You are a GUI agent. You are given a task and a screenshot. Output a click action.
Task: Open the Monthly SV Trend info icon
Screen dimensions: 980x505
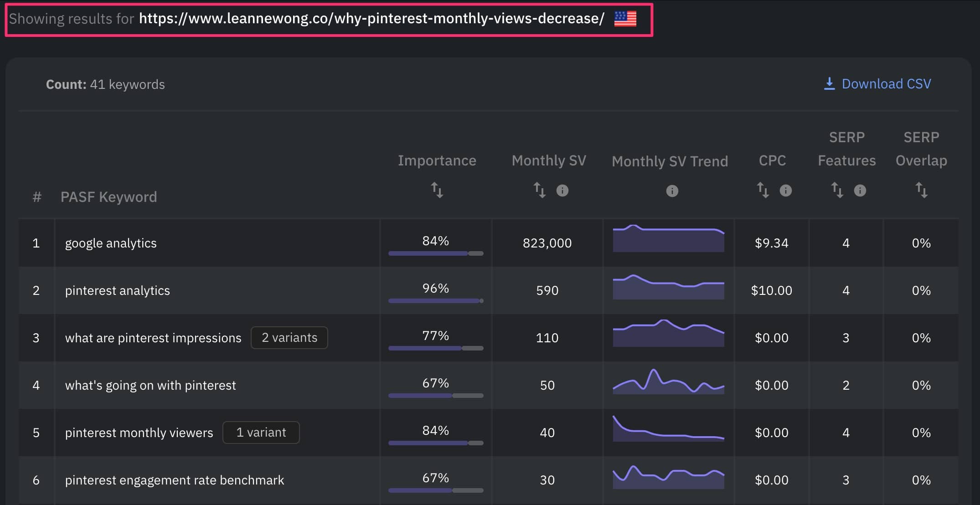point(672,191)
